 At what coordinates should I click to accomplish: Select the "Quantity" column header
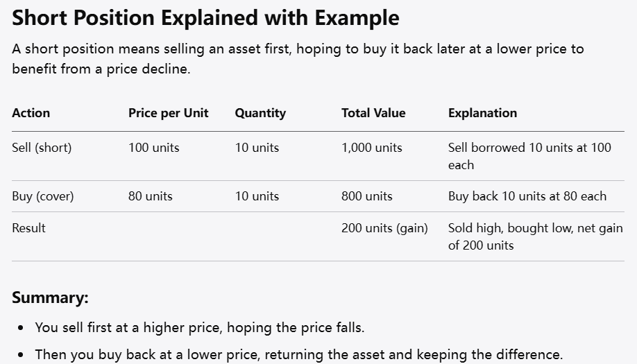pyautogui.click(x=260, y=113)
